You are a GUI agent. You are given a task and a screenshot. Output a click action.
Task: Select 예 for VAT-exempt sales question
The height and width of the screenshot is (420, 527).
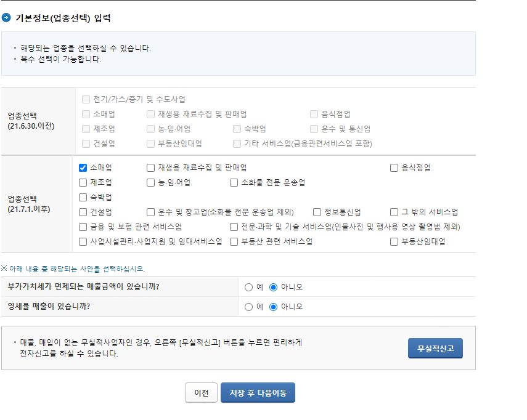point(249,286)
